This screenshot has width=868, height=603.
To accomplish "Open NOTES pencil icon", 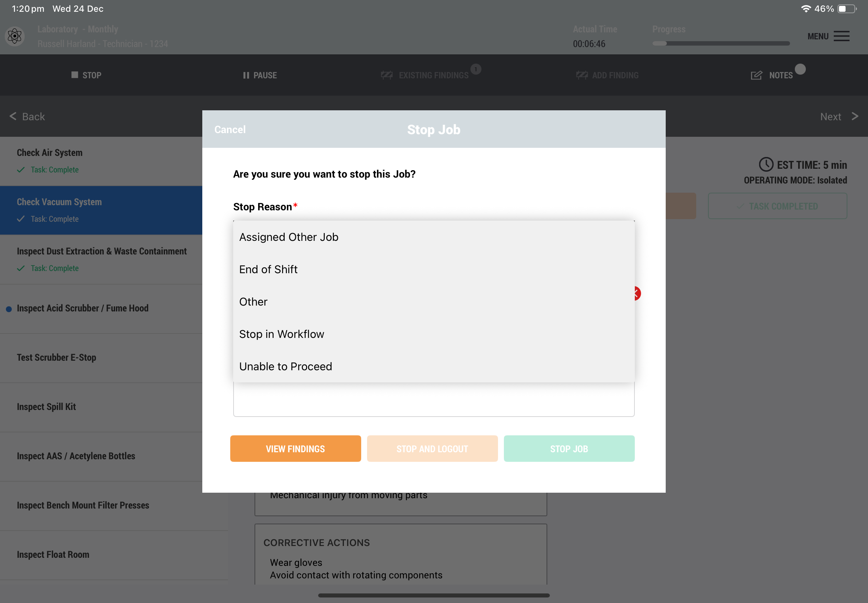I will [x=756, y=75].
